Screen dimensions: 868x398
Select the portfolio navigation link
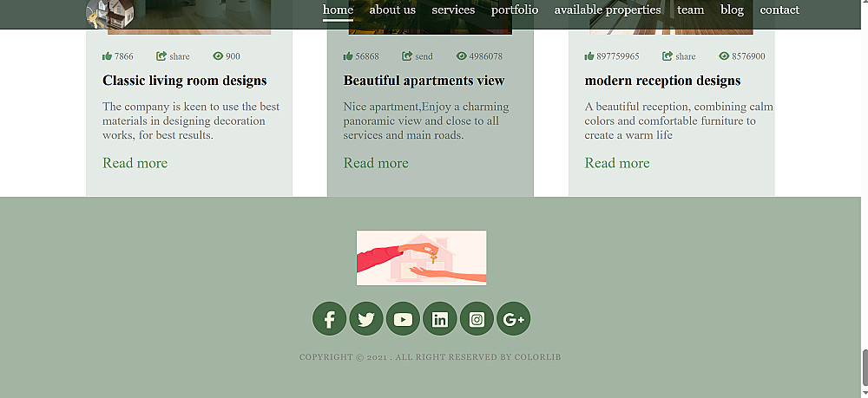click(514, 10)
